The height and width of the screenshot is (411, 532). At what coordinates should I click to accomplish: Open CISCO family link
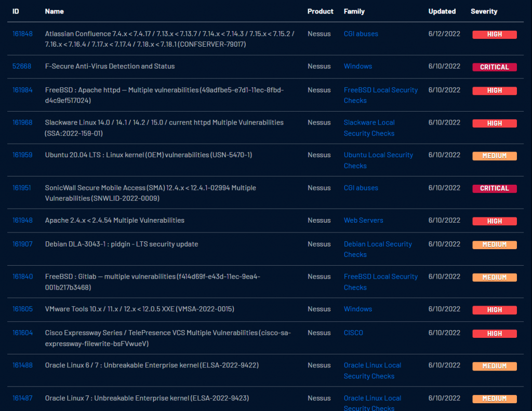coord(353,333)
